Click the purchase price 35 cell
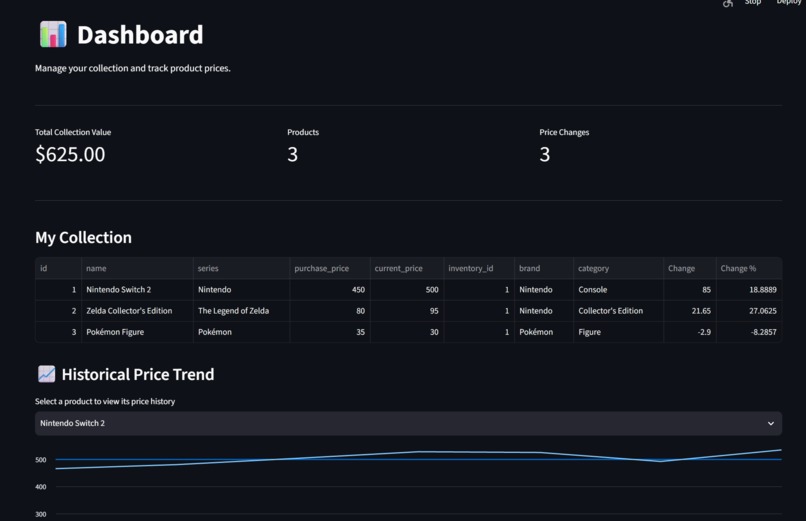This screenshot has width=806, height=521. coord(329,332)
